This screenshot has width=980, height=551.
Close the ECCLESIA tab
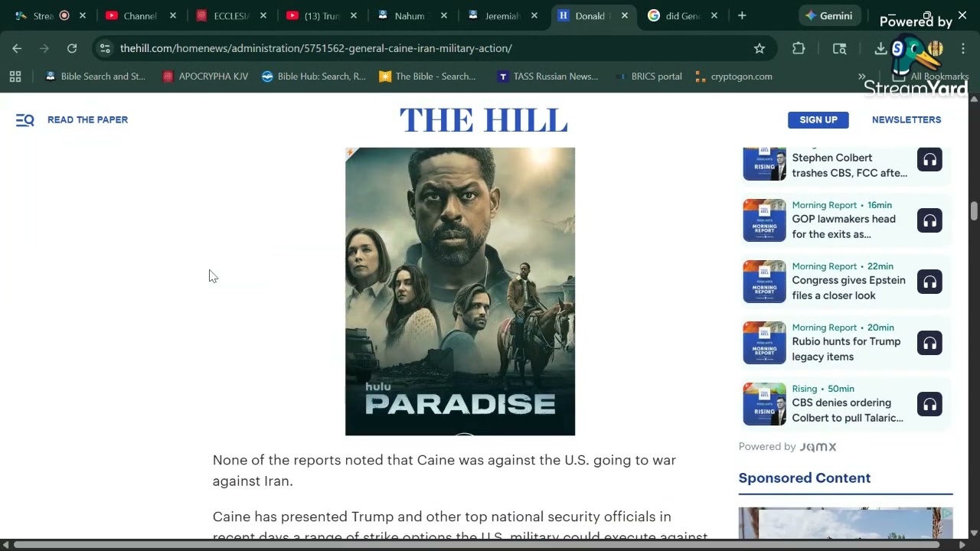(263, 15)
